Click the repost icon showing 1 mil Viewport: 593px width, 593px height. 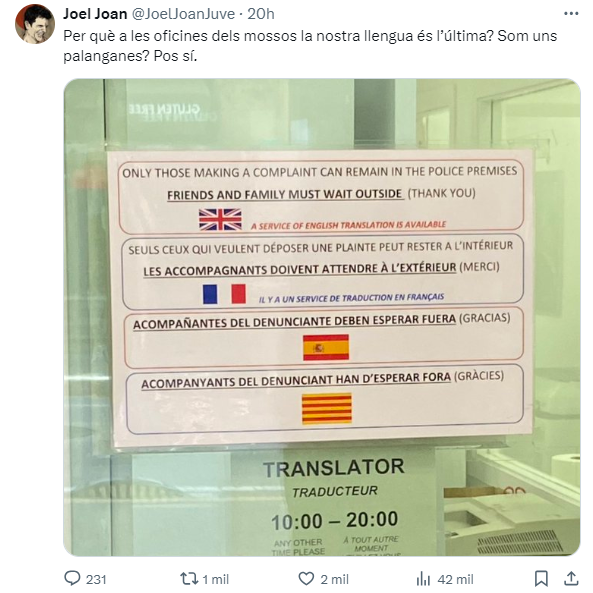click(x=188, y=578)
